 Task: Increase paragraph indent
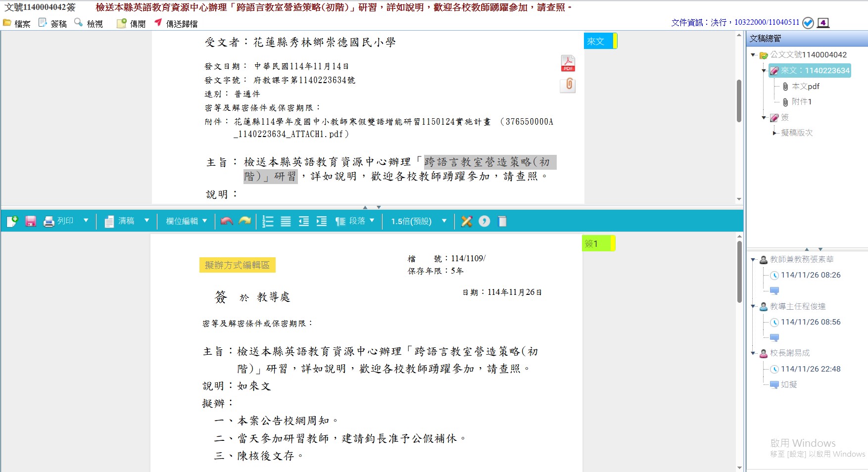(x=322, y=222)
